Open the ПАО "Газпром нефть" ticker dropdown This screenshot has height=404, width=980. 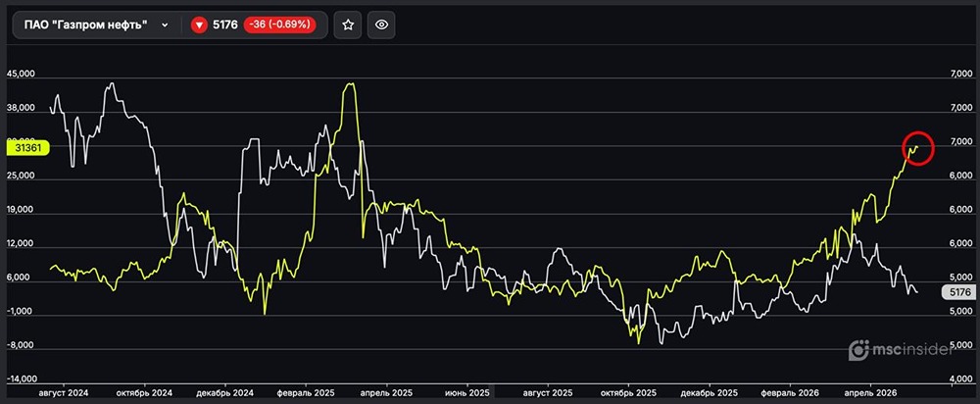[97, 25]
